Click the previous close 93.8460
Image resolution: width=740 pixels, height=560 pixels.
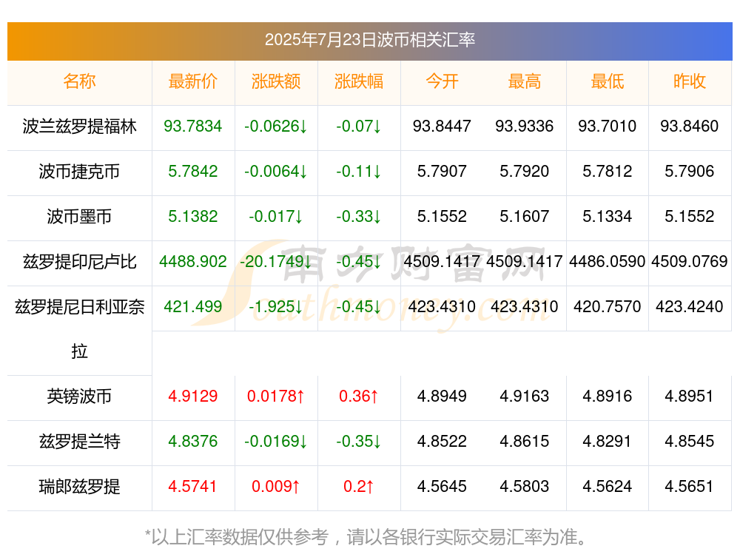tap(690, 126)
